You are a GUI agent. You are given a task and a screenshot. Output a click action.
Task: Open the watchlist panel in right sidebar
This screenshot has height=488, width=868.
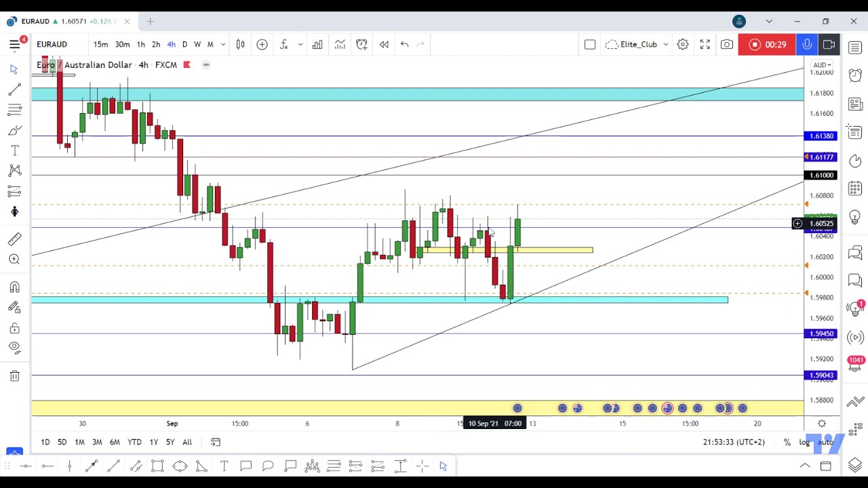tap(854, 47)
